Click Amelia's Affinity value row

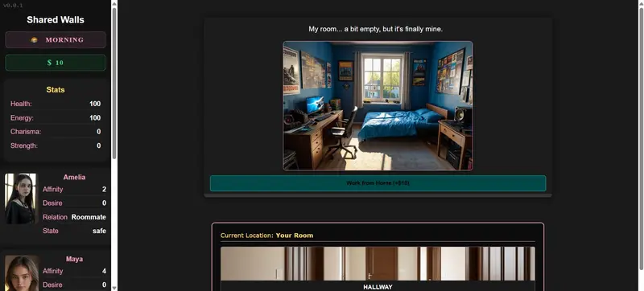point(74,190)
